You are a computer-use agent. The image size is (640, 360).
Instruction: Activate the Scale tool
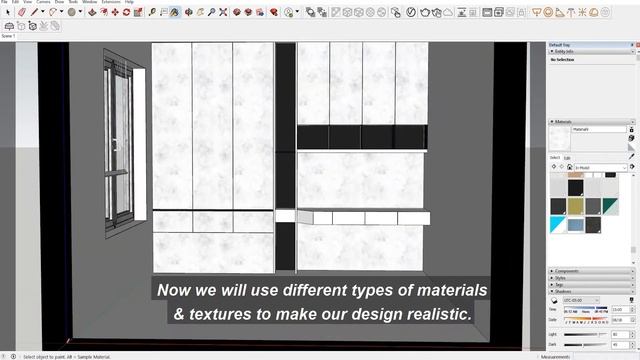point(138,12)
